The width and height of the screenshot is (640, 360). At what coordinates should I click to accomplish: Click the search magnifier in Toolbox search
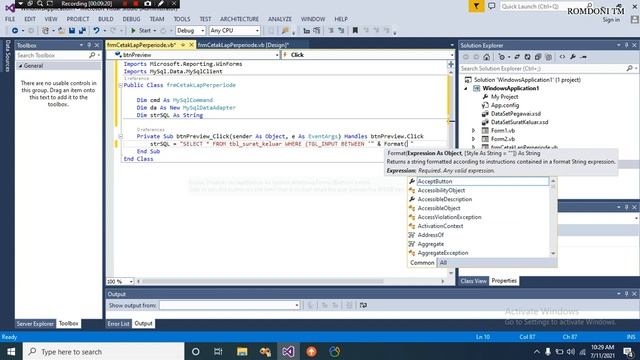click(92, 55)
